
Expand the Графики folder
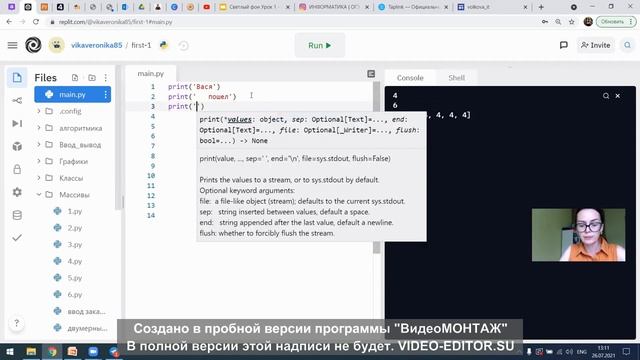[39, 161]
